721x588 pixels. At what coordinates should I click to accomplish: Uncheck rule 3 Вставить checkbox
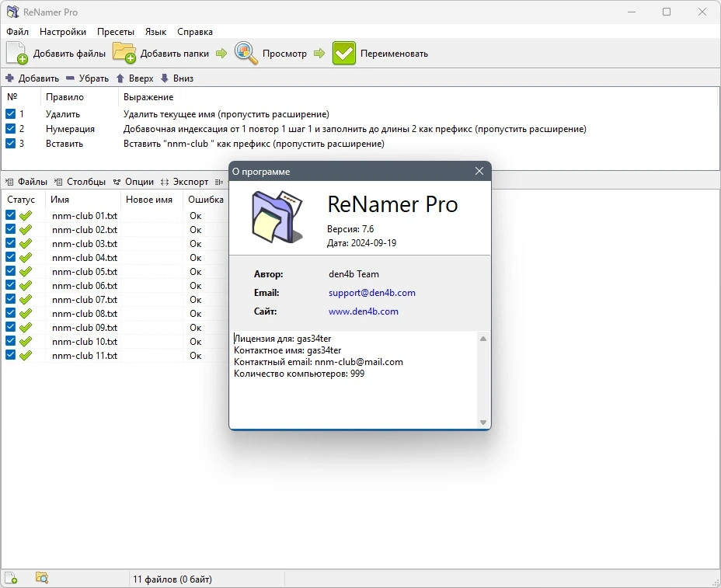tap(11, 143)
